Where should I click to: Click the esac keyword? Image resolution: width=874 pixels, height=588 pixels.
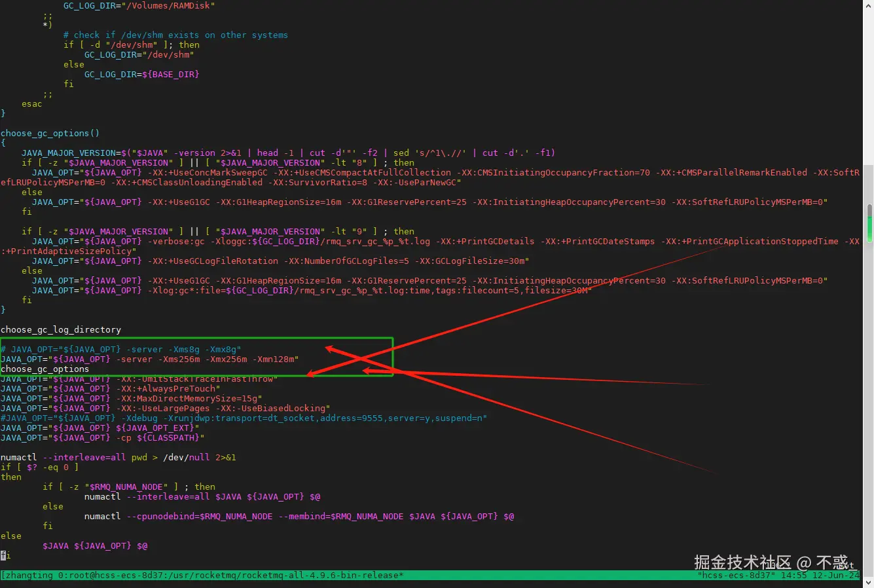[31, 103]
